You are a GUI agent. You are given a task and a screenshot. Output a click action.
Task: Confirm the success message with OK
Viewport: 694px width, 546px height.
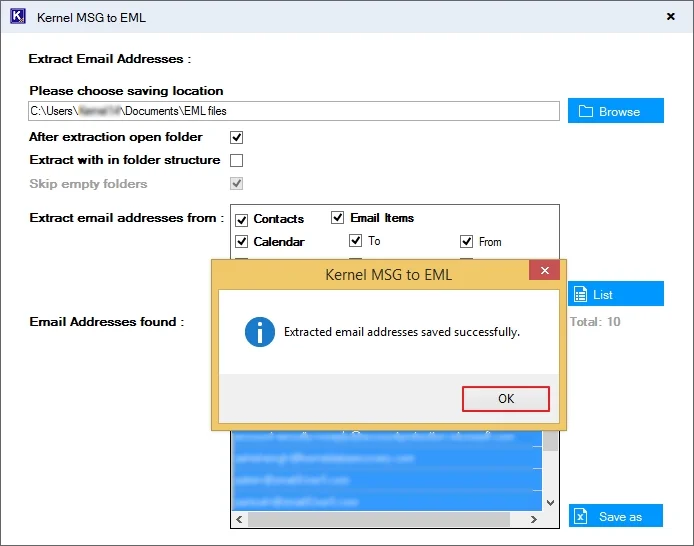(505, 399)
